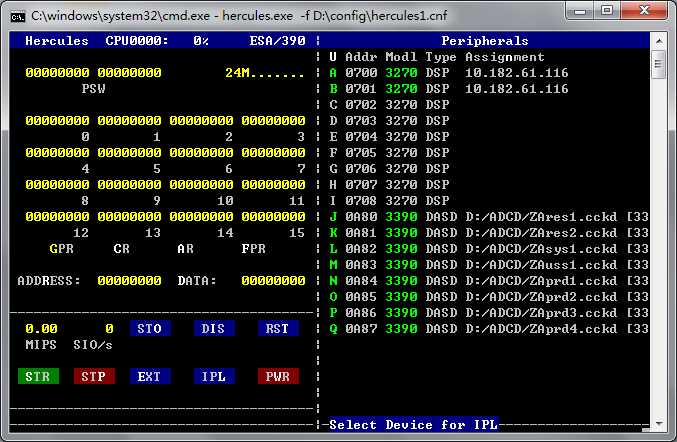The height and width of the screenshot is (442, 677).
Task: Click the Select Device for IPL prompt
Action: 413,424
